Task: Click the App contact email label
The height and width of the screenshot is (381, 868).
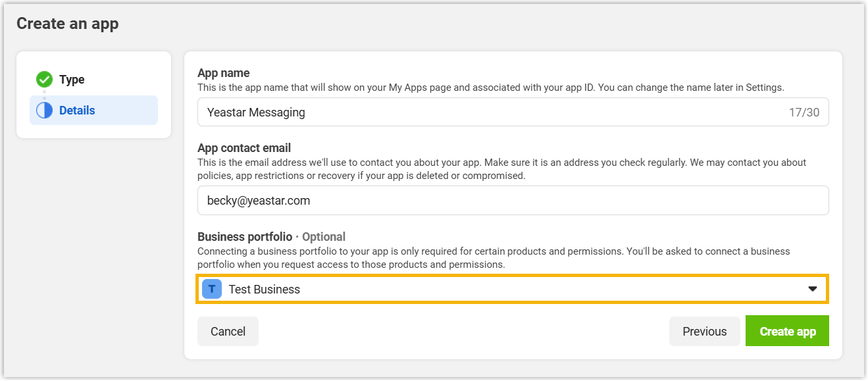Action: point(244,148)
